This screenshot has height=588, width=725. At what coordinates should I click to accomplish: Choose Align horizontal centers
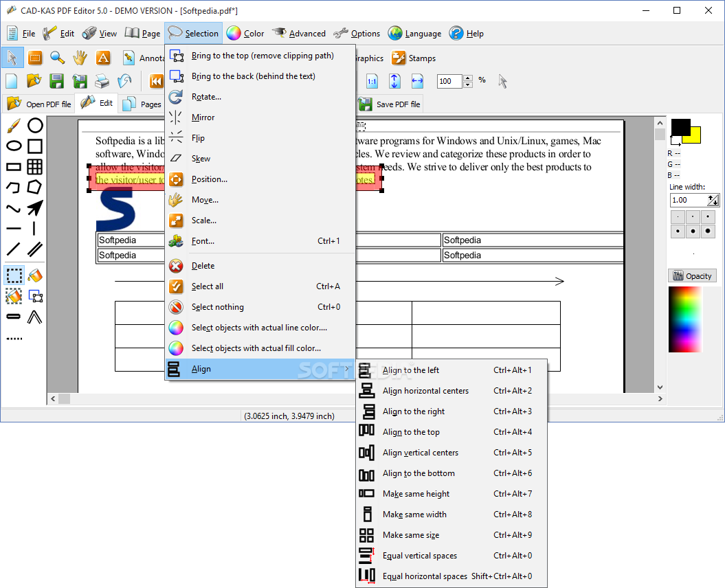(451, 391)
